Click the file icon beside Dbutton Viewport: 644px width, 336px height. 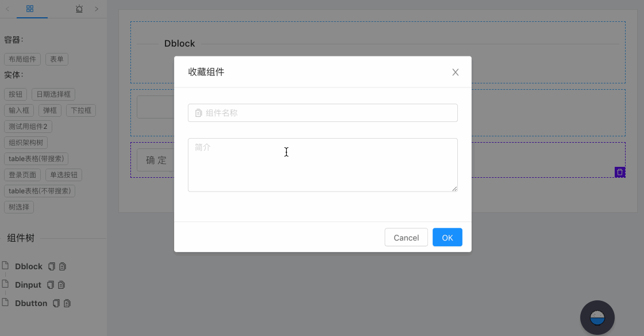(5, 302)
